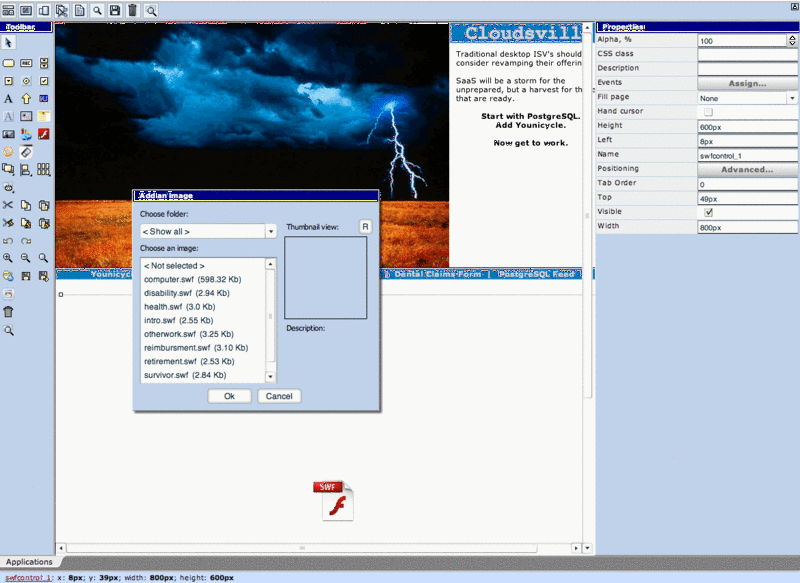The height and width of the screenshot is (583, 800).
Task: Click the floppy disk save icon in top toolbar
Action: (115, 10)
